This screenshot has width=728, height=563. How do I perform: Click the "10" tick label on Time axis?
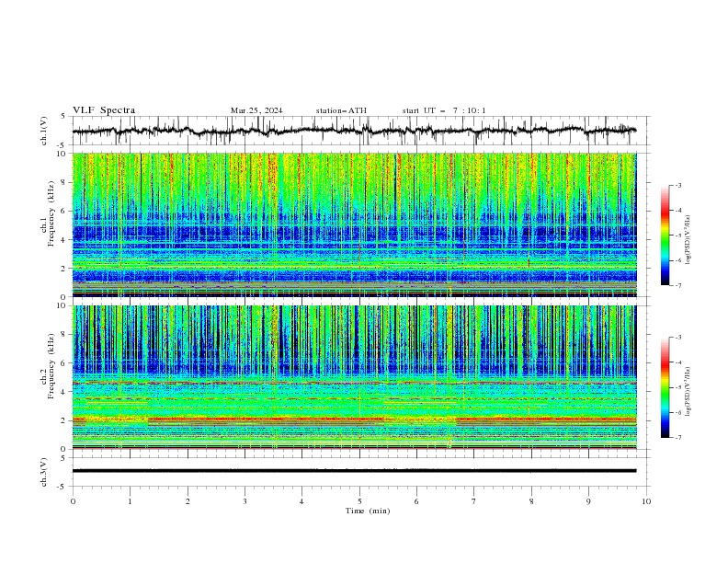[646, 501]
